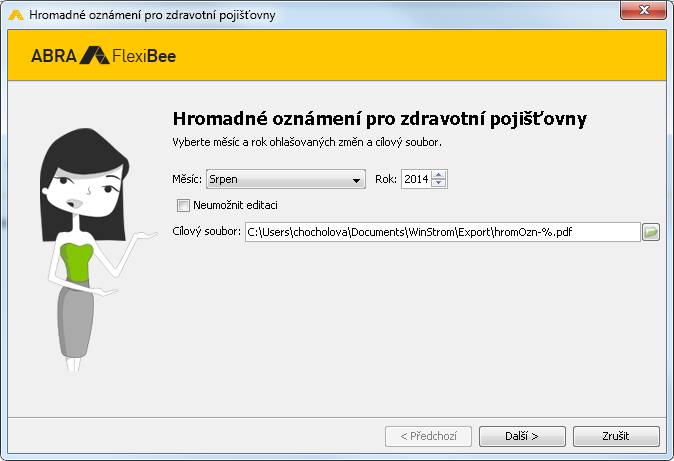Open the folder browse icon for target file
This screenshot has width=674, height=461.
pos(651,232)
